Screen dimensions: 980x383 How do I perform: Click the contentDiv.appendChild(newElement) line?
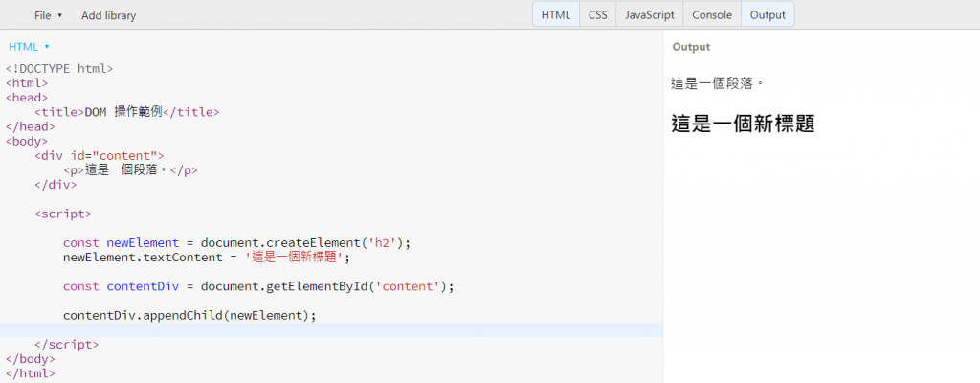[x=190, y=315]
